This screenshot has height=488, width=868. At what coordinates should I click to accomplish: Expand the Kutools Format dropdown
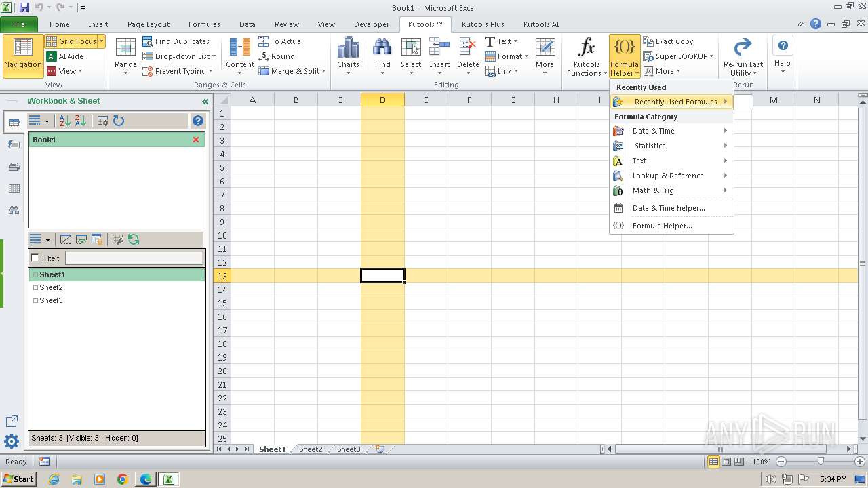pyautogui.click(x=506, y=56)
